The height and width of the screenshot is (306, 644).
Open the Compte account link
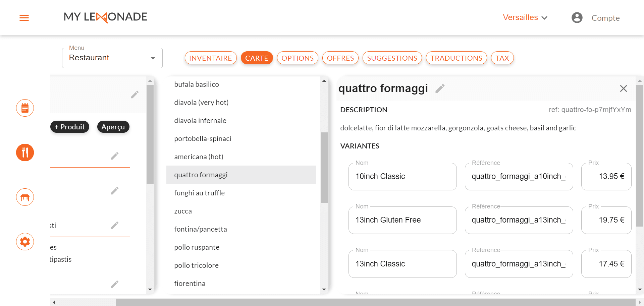point(605,18)
